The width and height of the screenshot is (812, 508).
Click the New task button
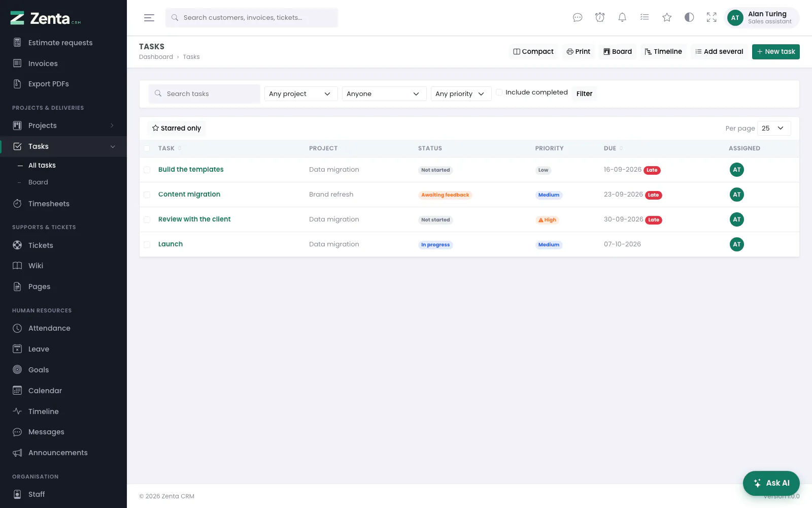tap(776, 52)
